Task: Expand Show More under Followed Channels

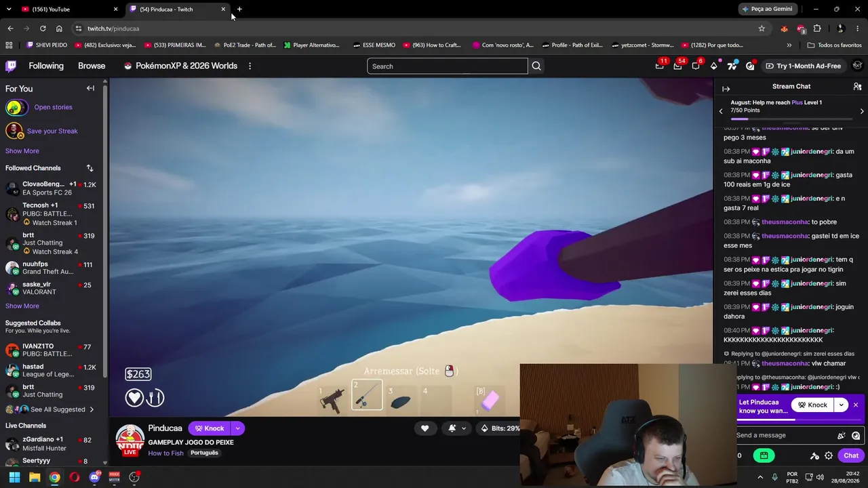Action: (x=22, y=306)
